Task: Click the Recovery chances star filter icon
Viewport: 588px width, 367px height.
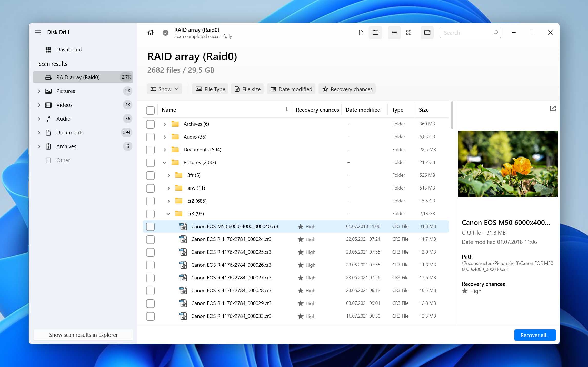Action: pos(324,89)
